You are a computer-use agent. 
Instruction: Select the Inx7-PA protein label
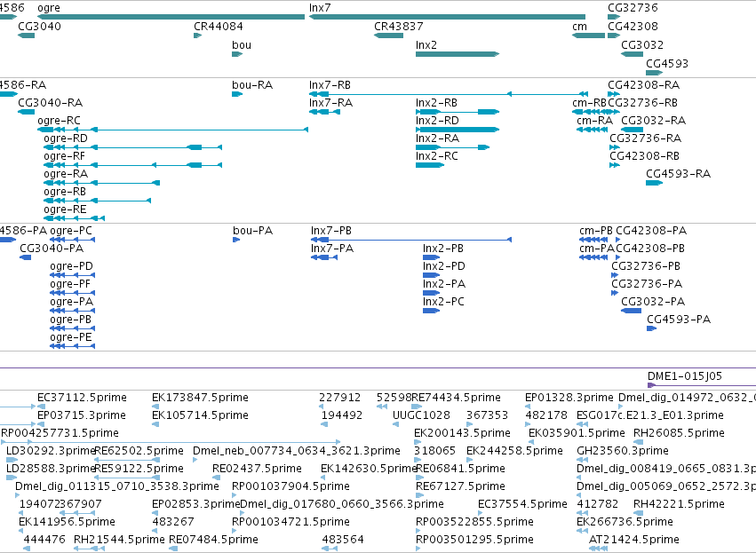332,249
